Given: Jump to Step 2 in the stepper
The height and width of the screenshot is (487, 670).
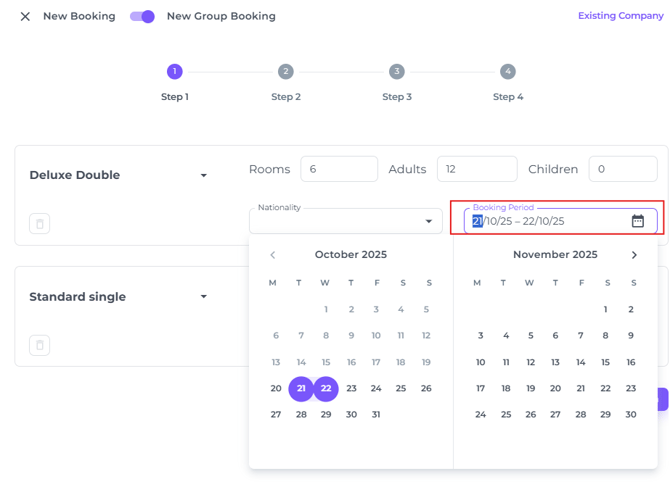Looking at the screenshot, I should [286, 72].
